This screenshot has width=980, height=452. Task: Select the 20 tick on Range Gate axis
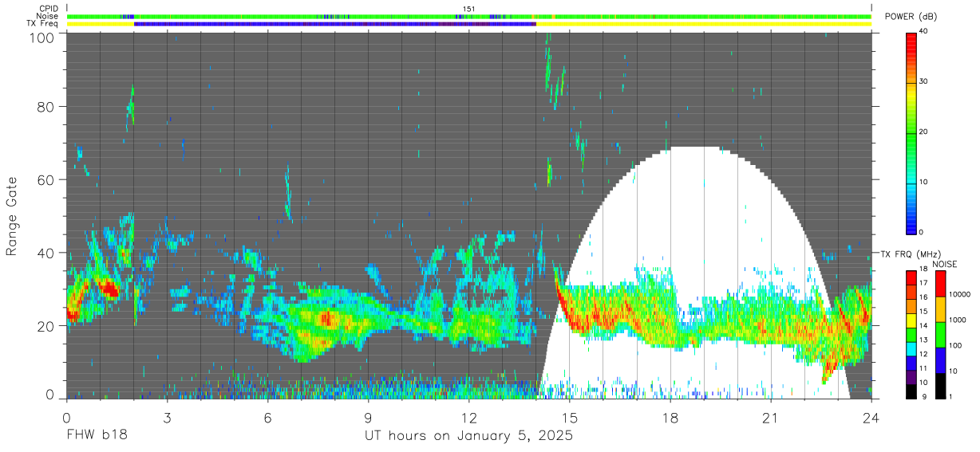coord(47,326)
